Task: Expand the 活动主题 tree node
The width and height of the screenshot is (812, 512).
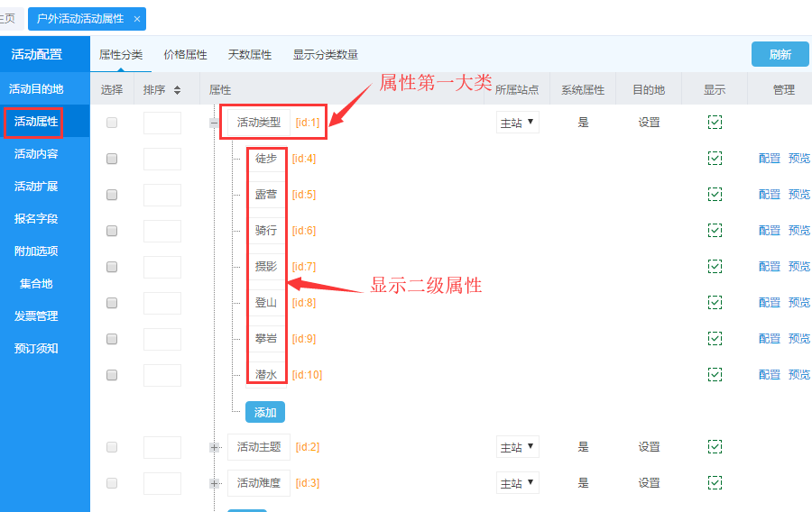Action: pyautogui.click(x=215, y=447)
